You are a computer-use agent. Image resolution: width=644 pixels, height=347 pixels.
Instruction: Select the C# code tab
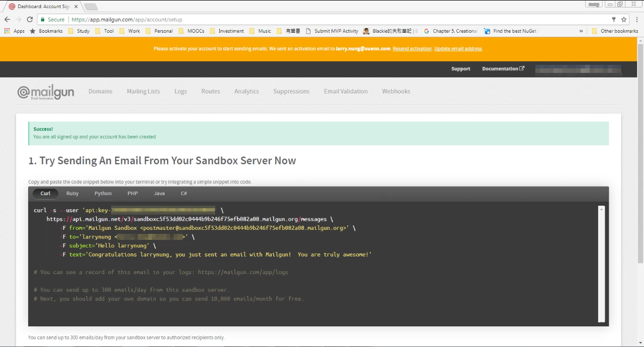click(184, 194)
